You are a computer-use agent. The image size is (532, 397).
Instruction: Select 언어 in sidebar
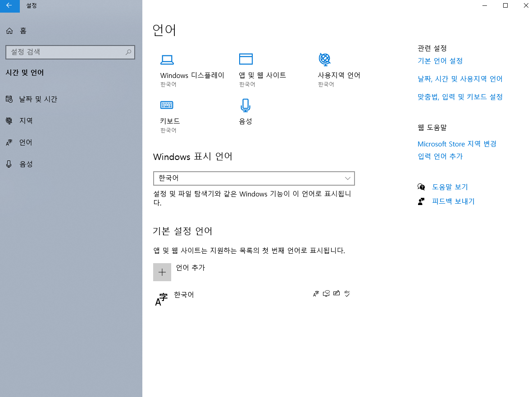coord(26,142)
